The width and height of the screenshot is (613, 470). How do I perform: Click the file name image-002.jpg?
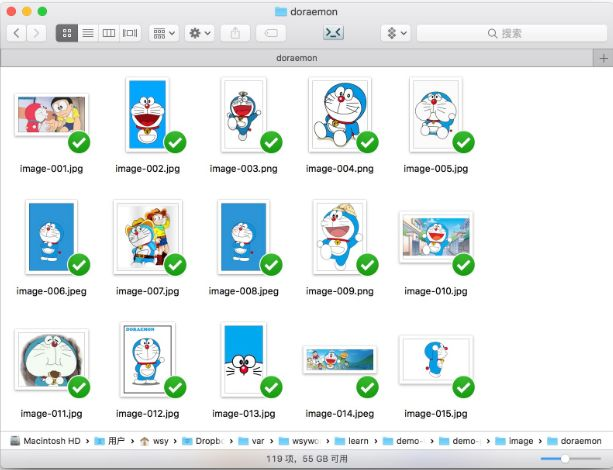tap(148, 169)
